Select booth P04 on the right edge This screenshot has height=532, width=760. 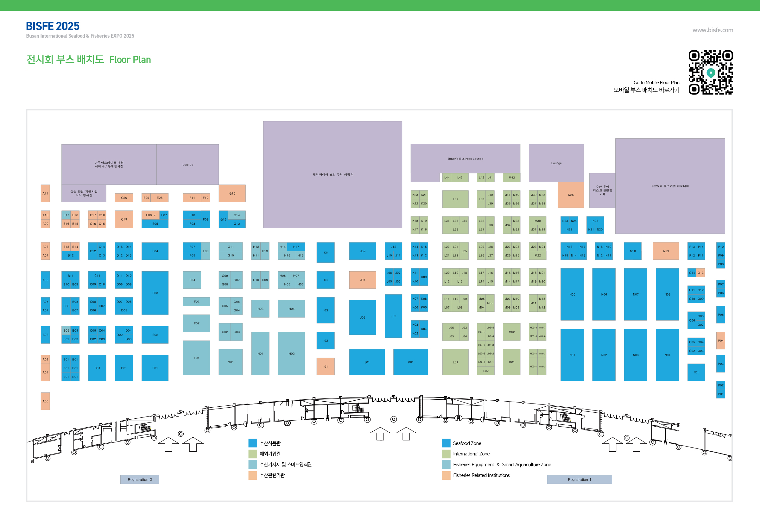point(720,341)
